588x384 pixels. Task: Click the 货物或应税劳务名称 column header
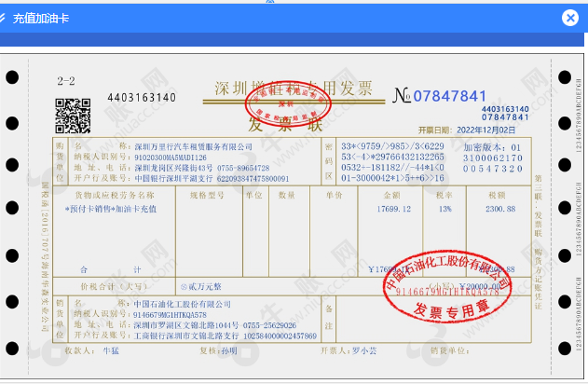tap(115, 195)
